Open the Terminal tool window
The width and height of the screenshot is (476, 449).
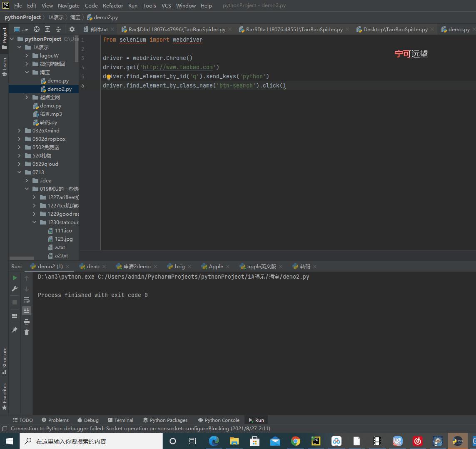point(120,420)
